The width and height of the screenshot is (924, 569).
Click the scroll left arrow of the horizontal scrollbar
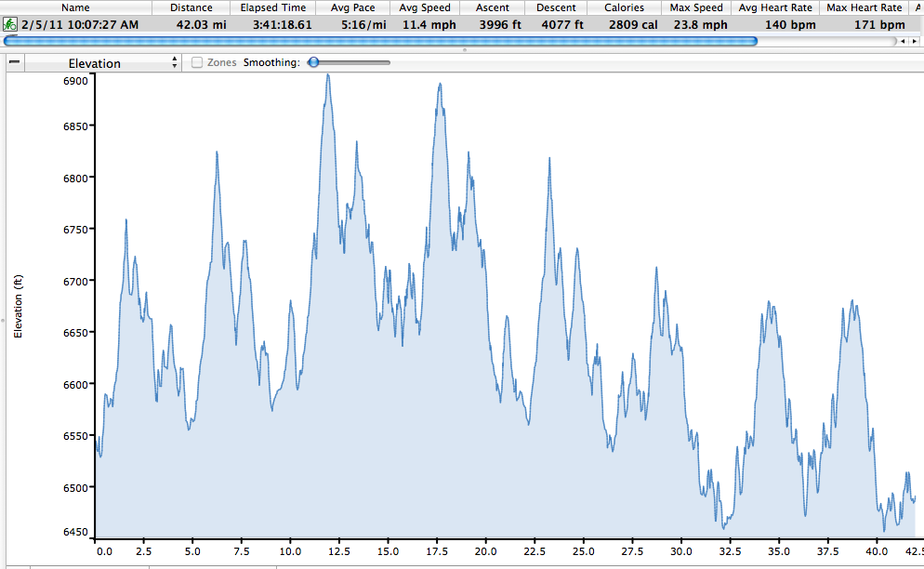click(903, 41)
